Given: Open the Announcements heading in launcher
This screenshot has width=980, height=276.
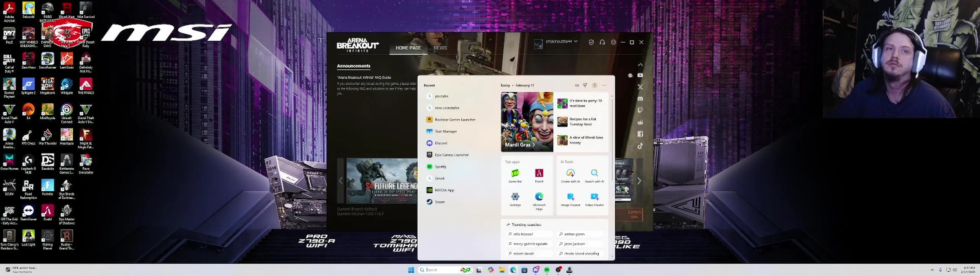Looking at the screenshot, I should coord(353,66).
